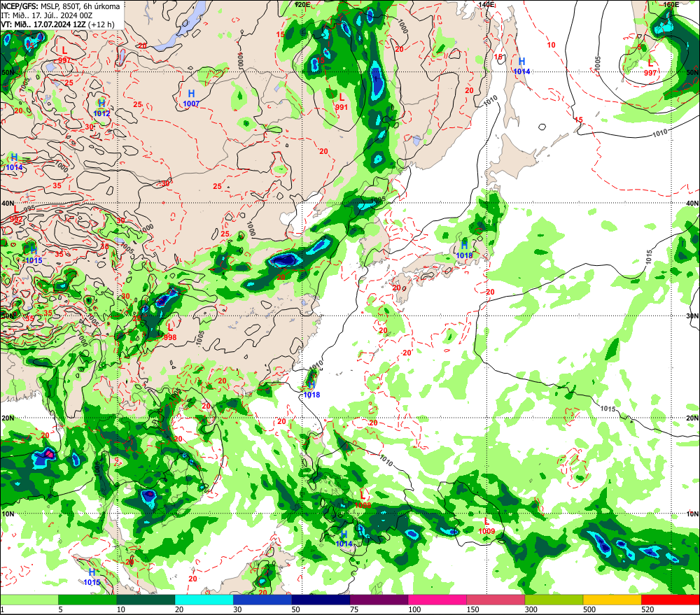Click the cyan 20–30 legend swatch
Screen dimensions: 700x615
204,600
